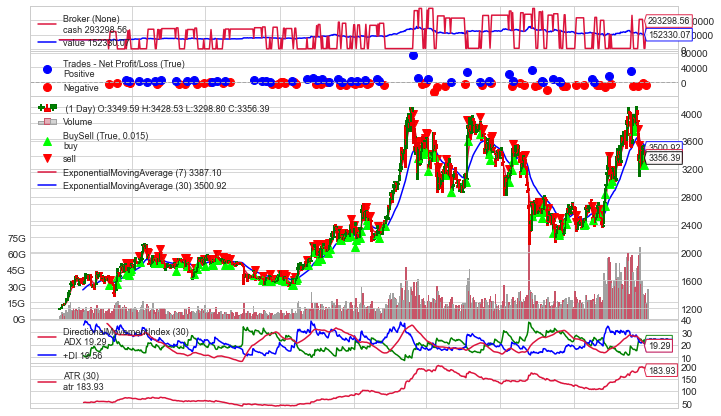
Task: Click the 1600 price axis label
Action: pyautogui.click(x=691, y=282)
